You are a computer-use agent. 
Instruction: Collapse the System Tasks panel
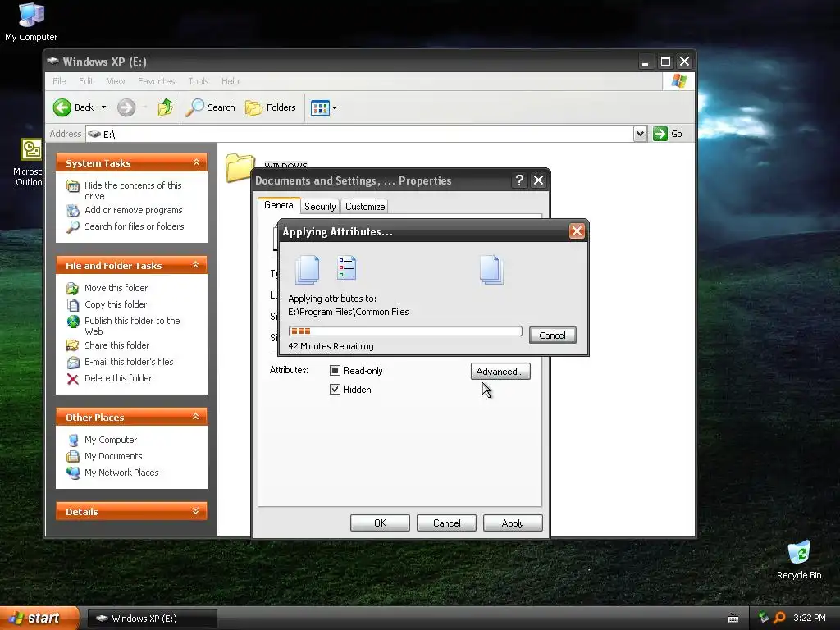(196, 162)
